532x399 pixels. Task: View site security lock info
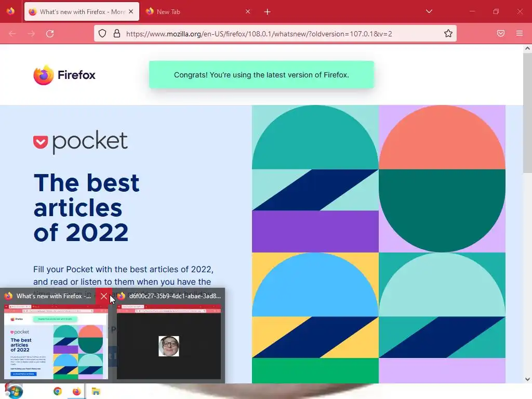coord(117,34)
